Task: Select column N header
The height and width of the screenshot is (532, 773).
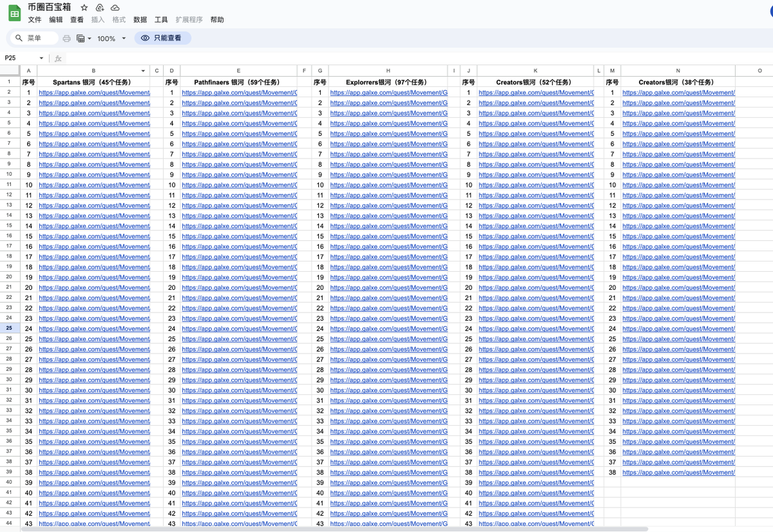Action: click(x=678, y=70)
